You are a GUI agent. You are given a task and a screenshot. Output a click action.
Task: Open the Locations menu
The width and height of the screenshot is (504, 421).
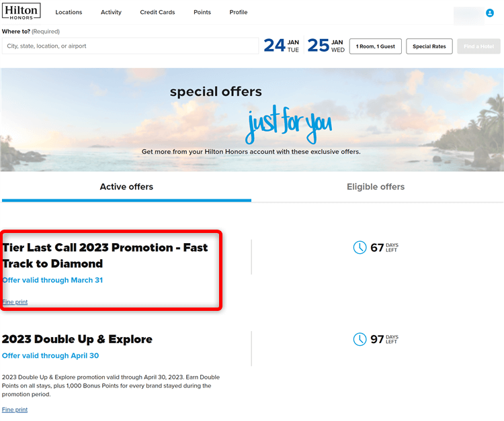click(x=69, y=12)
